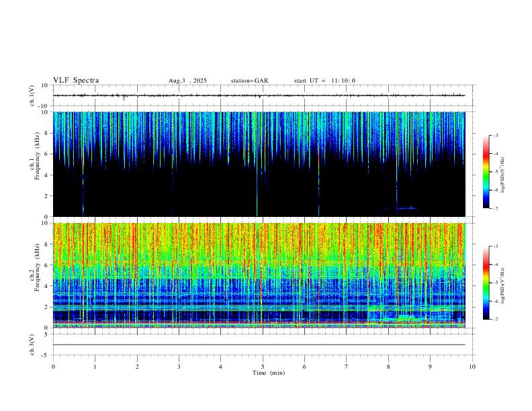Click the log(PSD) label beside the ch.2 color bar
Screen dimensions: 532x411
coord(503,285)
